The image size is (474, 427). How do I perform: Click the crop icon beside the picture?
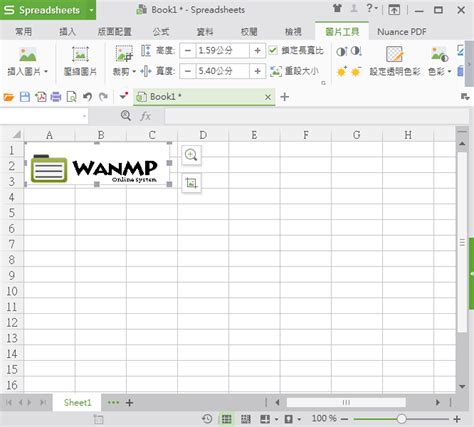191,183
